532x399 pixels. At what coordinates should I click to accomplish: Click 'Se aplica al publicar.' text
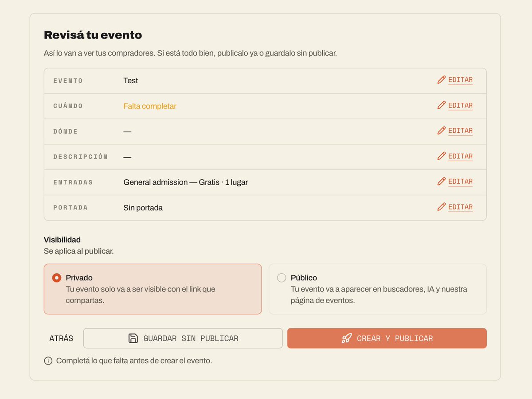(x=78, y=251)
